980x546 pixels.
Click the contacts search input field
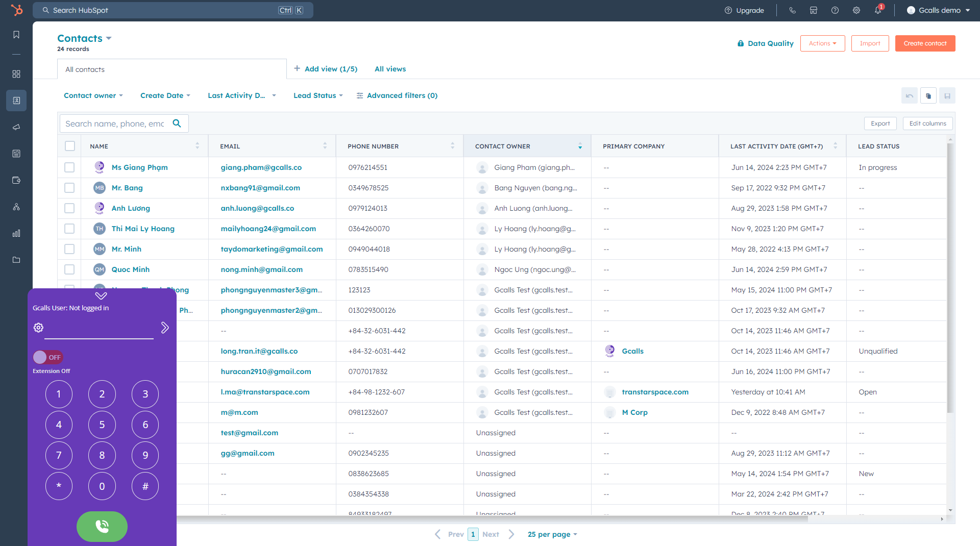point(117,123)
